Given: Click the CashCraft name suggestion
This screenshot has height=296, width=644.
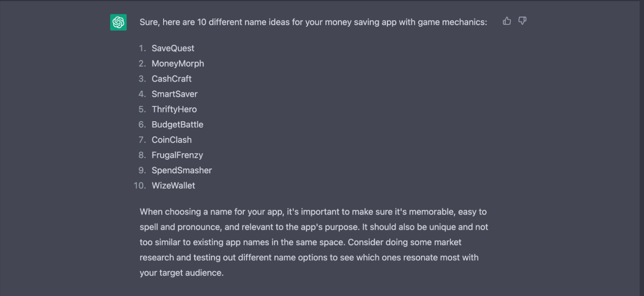Looking at the screenshot, I should (x=172, y=79).
